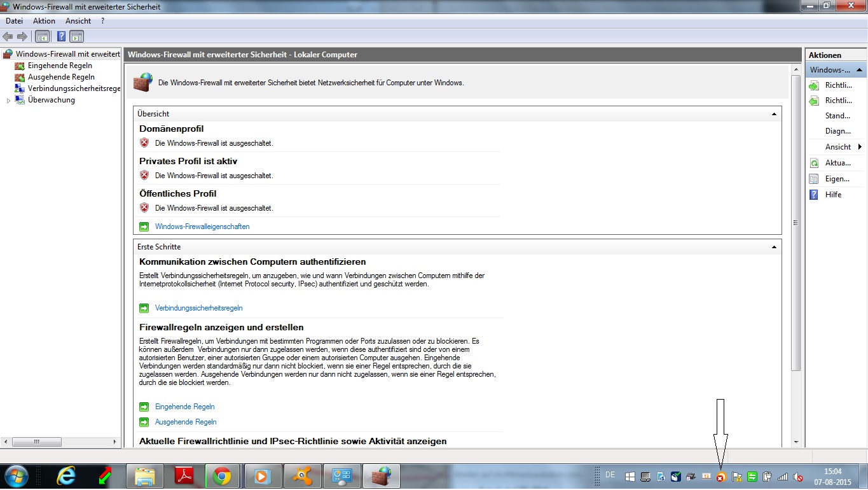This screenshot has height=490, width=868.
Task: Click the Domänenprofil heading
Action: [172, 129]
